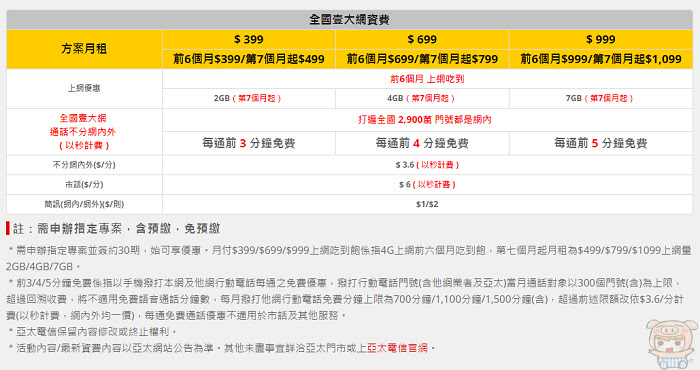The image size is (700, 370).
Task: Click 前6個月$699/第7個月起$799 cell
Action: coord(422,59)
